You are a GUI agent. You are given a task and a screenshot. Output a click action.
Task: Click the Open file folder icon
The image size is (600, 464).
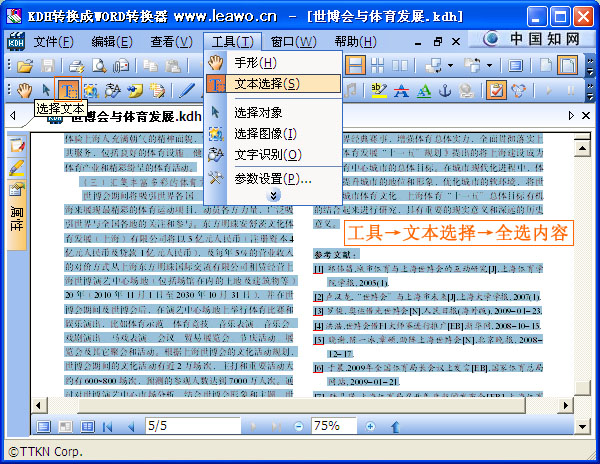[25, 66]
